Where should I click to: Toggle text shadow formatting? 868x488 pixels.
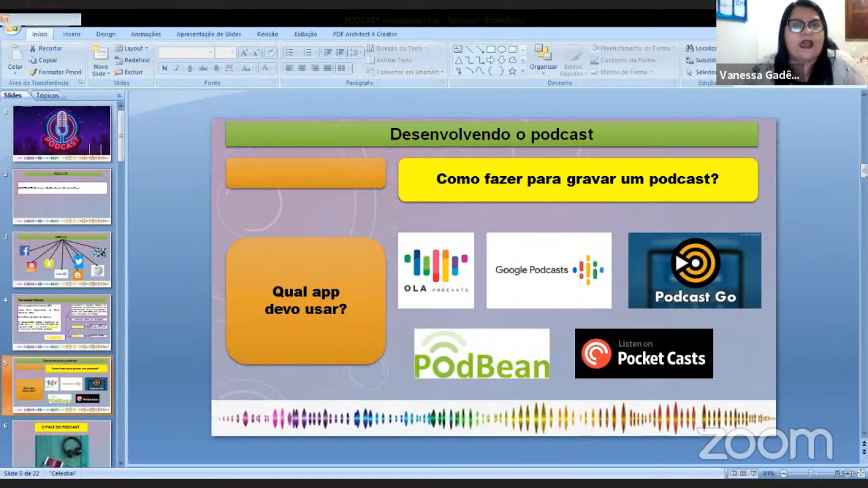(216, 68)
